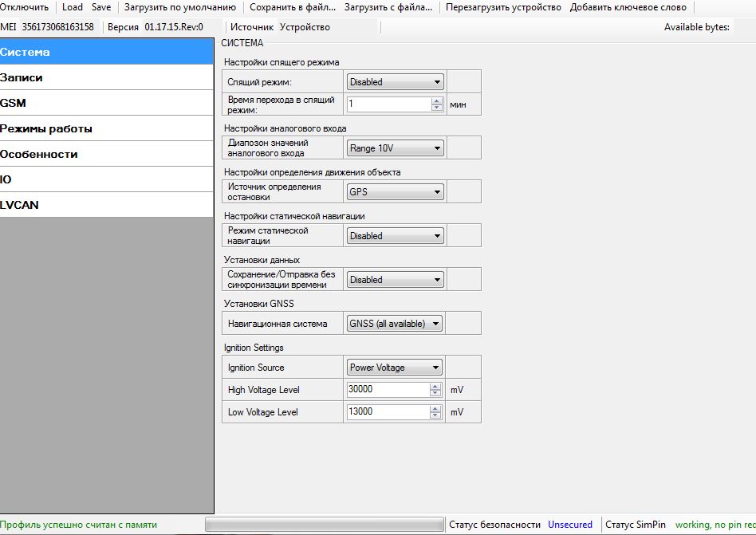Click the Low Voltage Level input field
This screenshot has height=535, width=756.
click(x=388, y=412)
